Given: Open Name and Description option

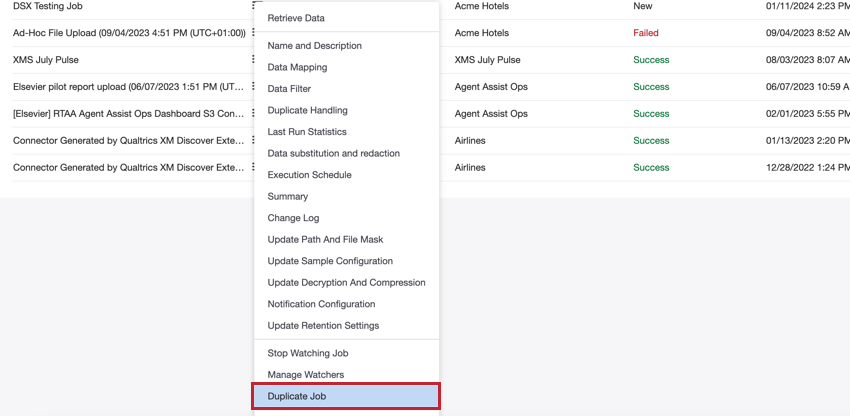Looking at the screenshot, I should coord(346,46).
